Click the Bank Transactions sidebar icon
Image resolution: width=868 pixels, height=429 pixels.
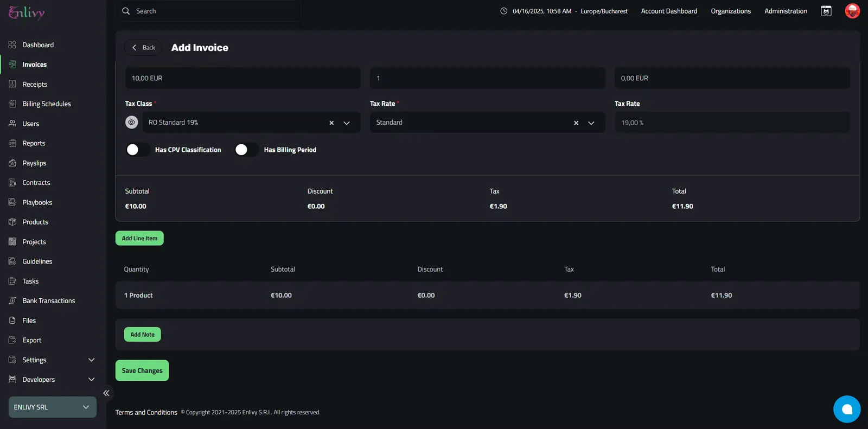[x=12, y=300]
